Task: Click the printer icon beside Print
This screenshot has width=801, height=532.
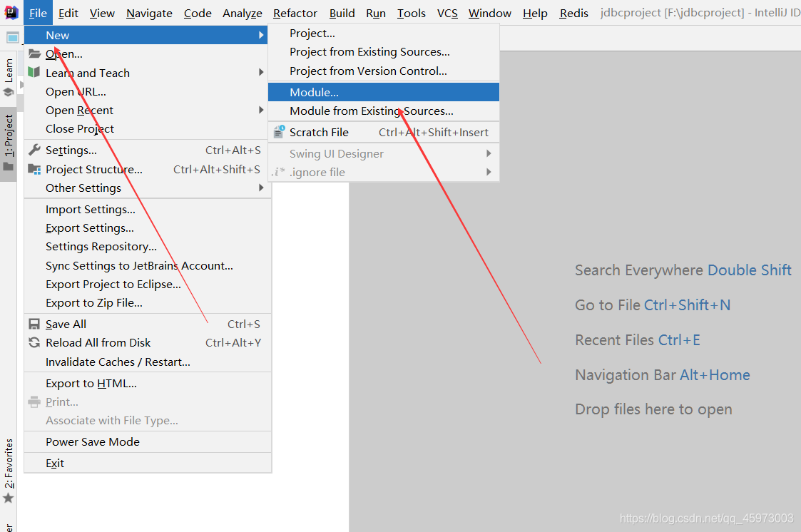Action: click(x=34, y=401)
